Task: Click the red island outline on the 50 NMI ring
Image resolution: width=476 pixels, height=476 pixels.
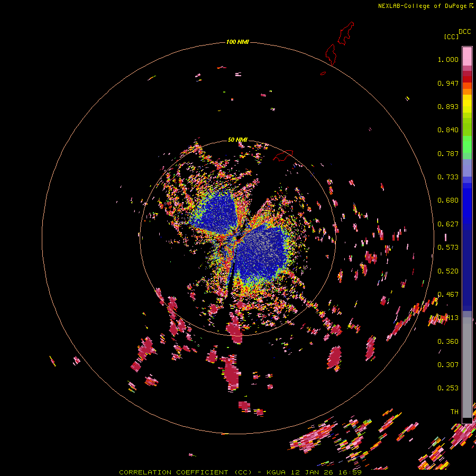Action: (x=283, y=155)
